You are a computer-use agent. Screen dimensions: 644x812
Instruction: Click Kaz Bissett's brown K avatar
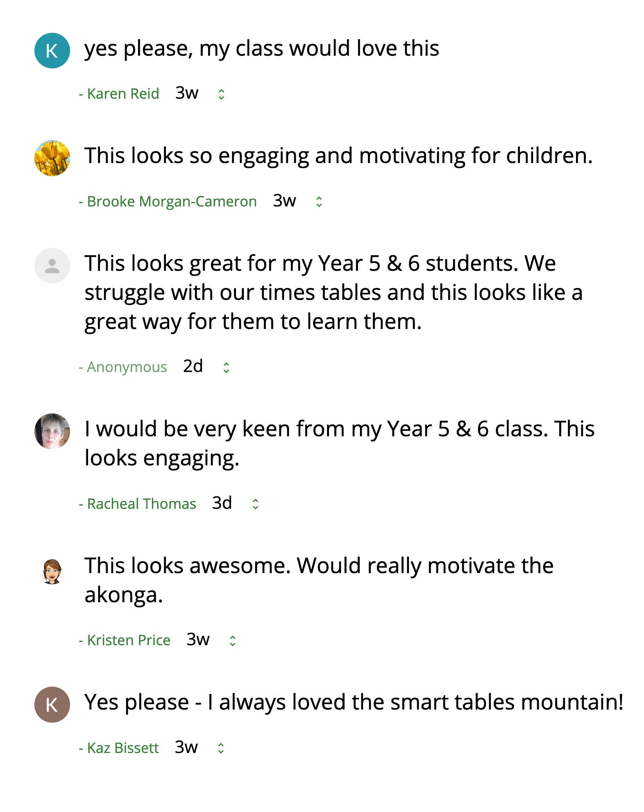[x=52, y=704]
